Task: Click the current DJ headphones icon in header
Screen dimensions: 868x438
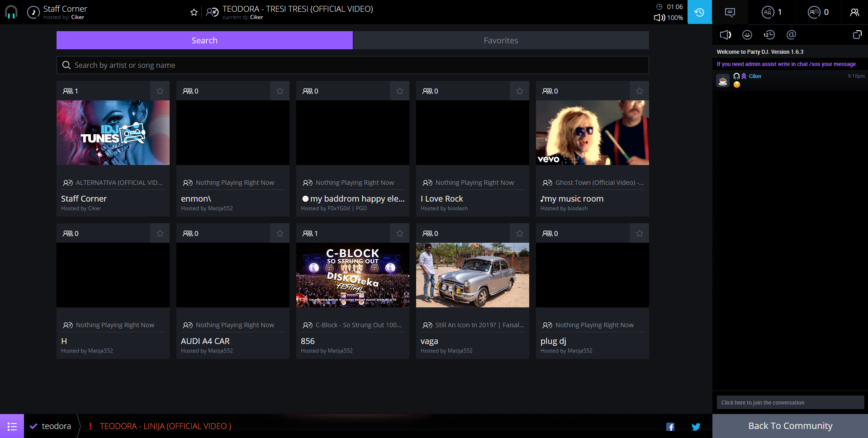Action: [x=212, y=12]
